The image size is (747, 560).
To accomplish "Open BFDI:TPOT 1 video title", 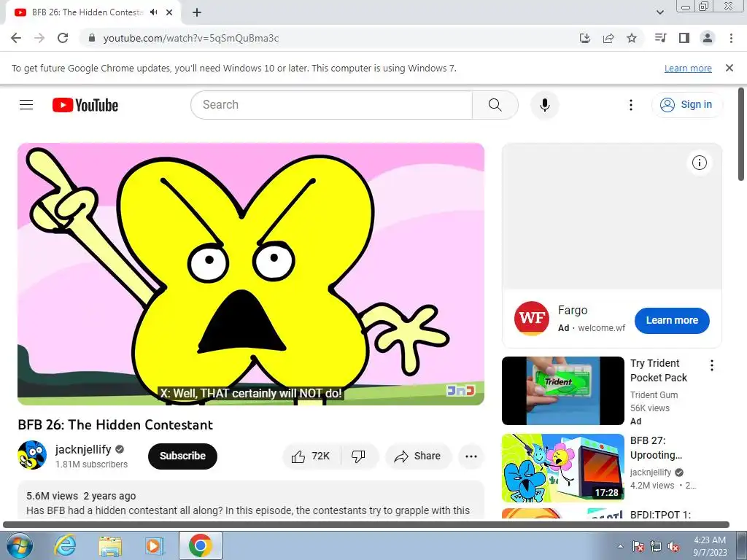I will 660,515.
